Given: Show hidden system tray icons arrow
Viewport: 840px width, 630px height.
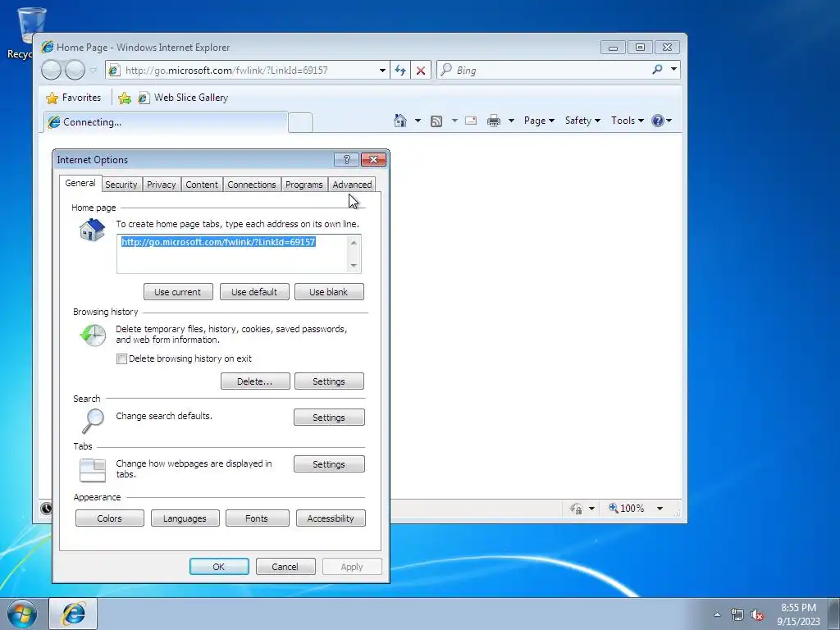Looking at the screenshot, I should [717, 614].
